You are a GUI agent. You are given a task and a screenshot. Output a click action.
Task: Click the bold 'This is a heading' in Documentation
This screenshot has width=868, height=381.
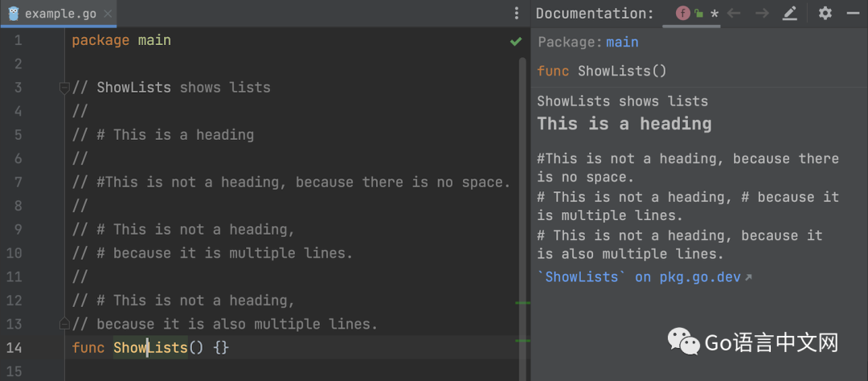point(624,124)
